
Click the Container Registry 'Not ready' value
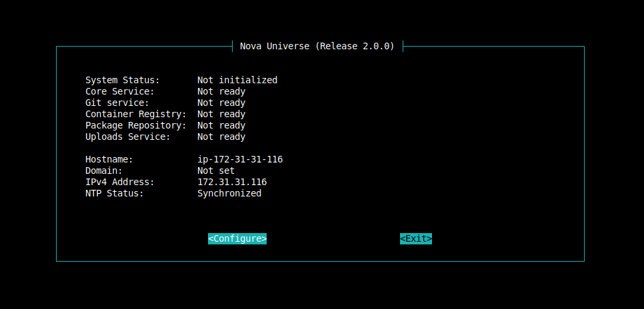tap(221, 114)
